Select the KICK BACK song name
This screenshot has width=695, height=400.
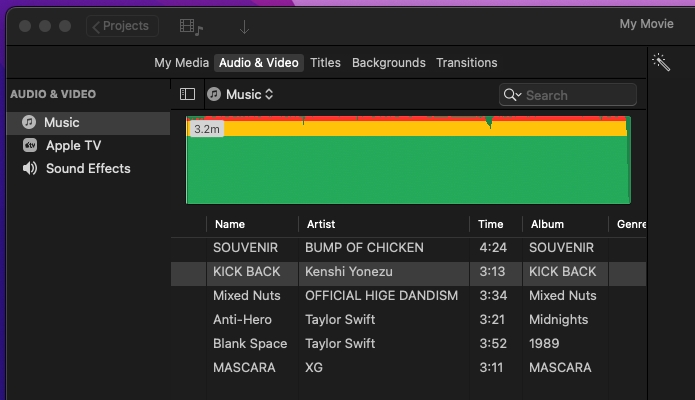(x=246, y=271)
